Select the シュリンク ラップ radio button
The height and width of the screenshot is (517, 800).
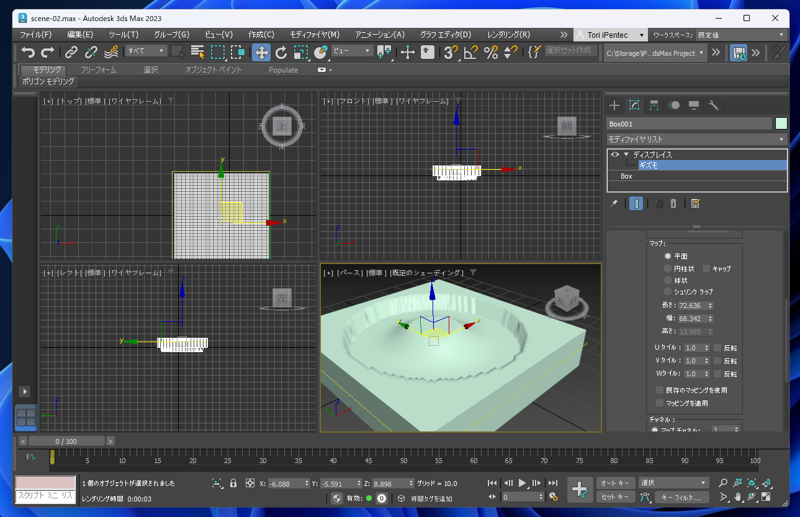667,291
